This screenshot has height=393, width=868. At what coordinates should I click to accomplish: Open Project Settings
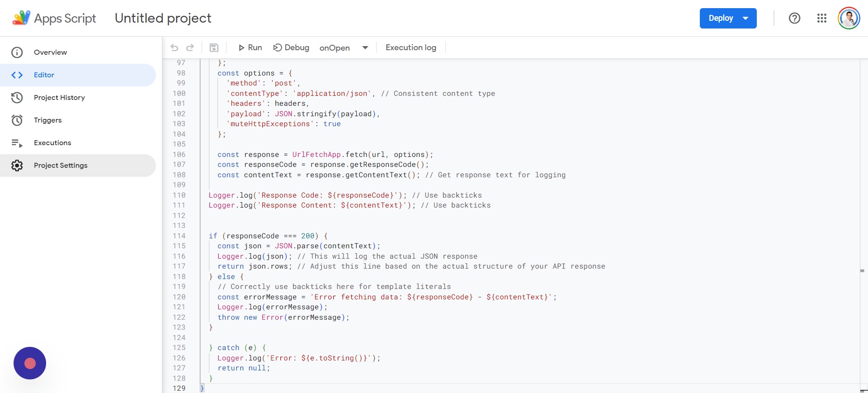(61, 166)
